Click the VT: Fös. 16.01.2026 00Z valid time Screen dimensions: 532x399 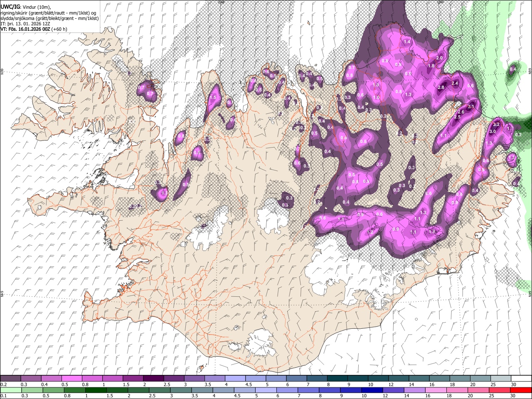click(25, 29)
